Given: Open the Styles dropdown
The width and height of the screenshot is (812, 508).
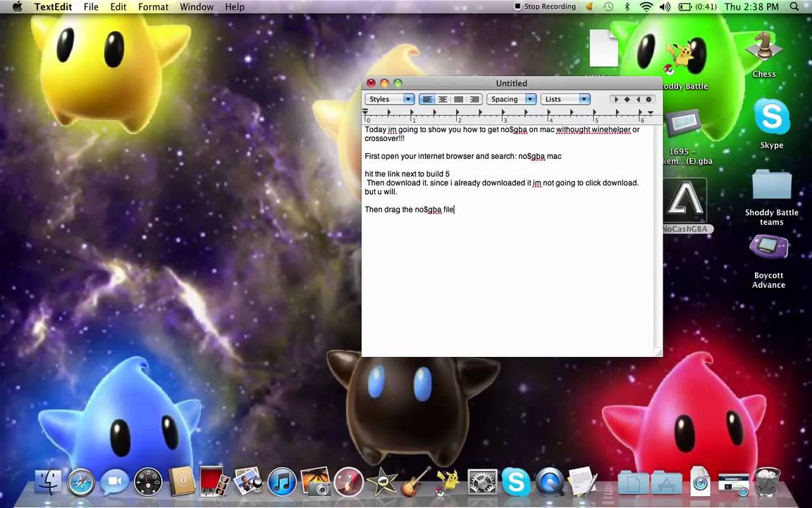Looking at the screenshot, I should pos(389,99).
